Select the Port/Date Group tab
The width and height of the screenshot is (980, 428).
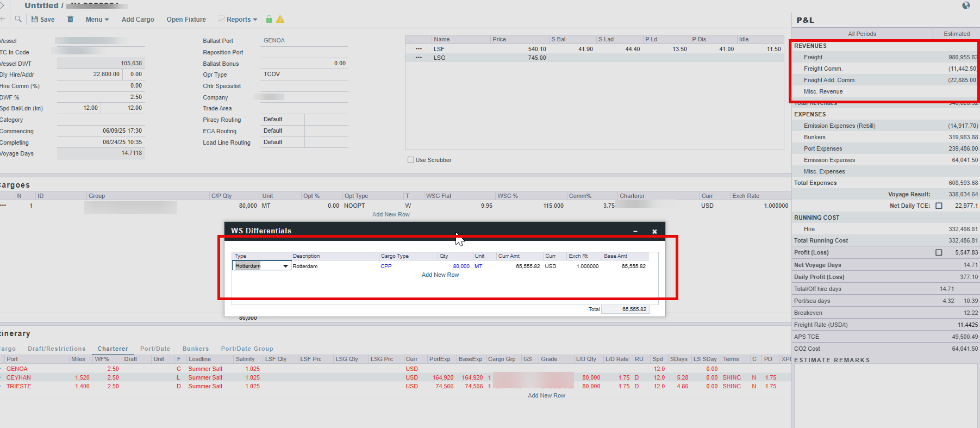pyautogui.click(x=247, y=349)
